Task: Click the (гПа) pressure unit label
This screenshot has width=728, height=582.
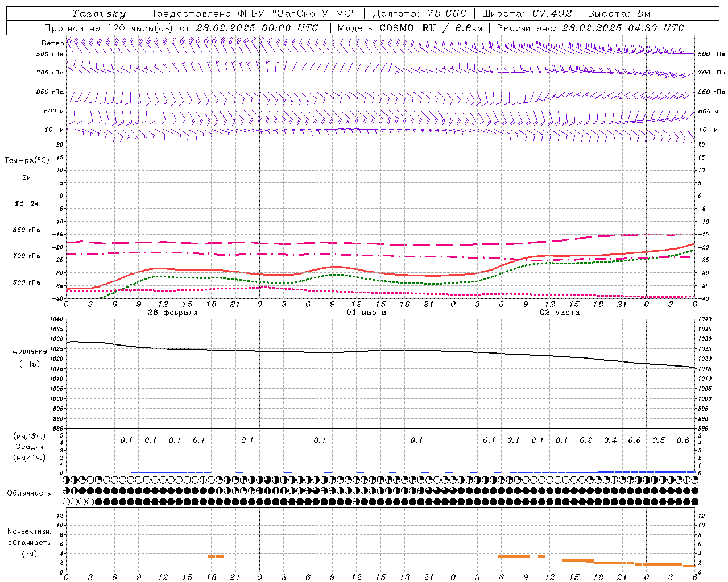Action: click(30, 364)
